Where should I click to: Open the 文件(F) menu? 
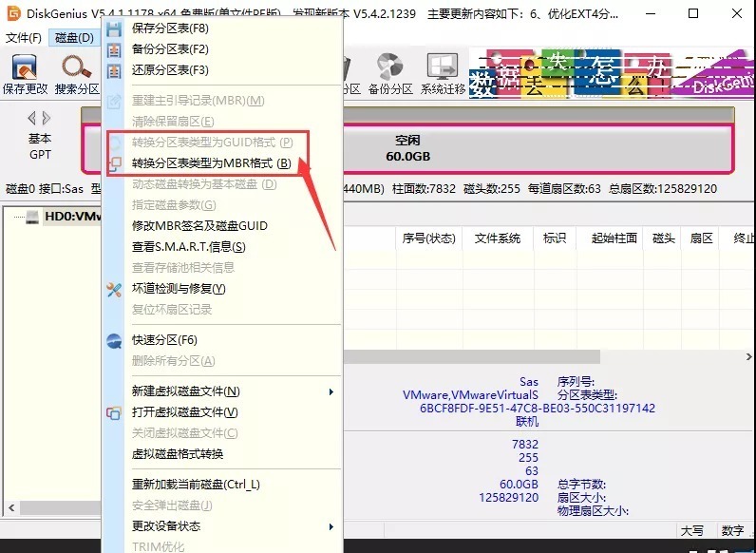[x=24, y=38]
